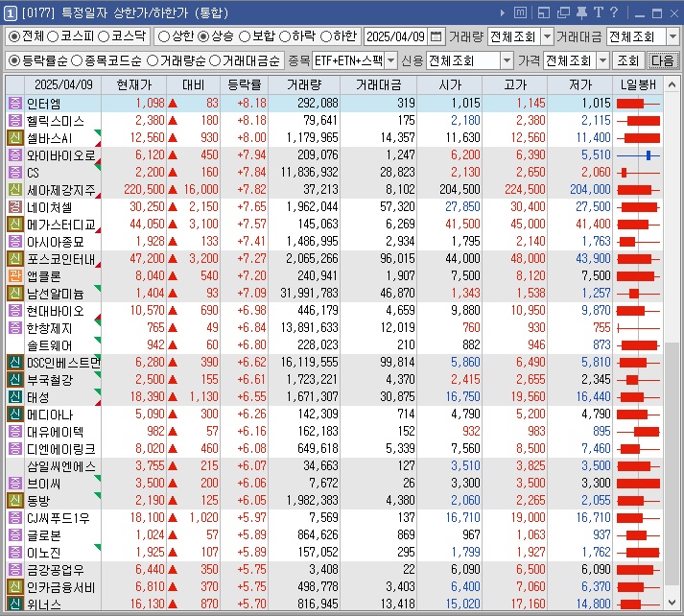This screenshot has height=616, width=684.
Task: Click the 조회 search button
Action: click(627, 60)
